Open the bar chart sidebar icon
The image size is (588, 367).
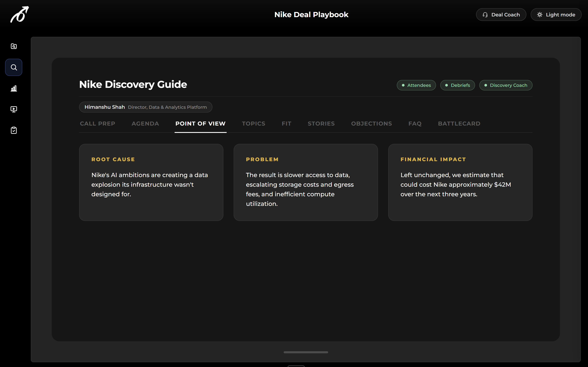(14, 88)
